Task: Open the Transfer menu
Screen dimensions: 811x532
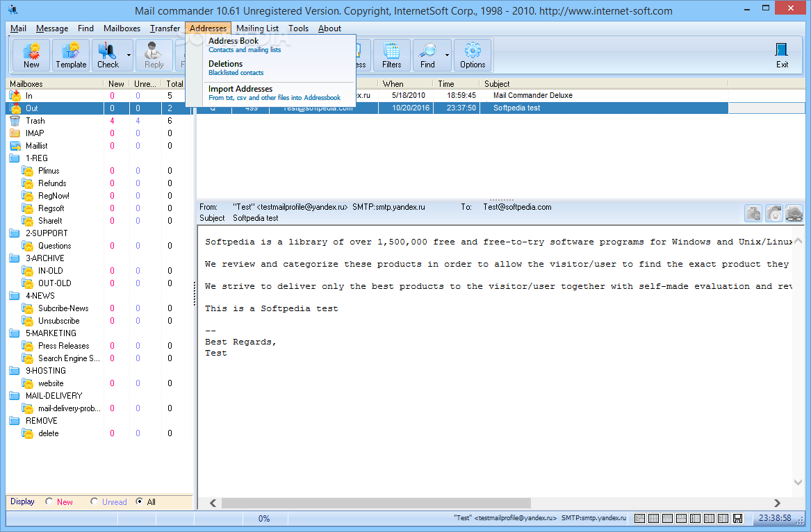Action: 165,28
